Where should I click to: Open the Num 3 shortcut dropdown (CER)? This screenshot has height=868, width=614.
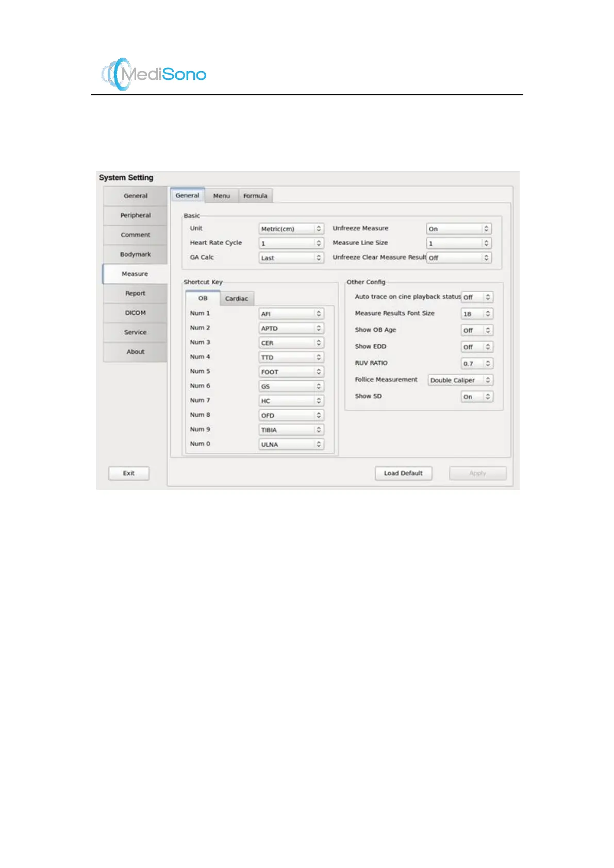tap(291, 343)
